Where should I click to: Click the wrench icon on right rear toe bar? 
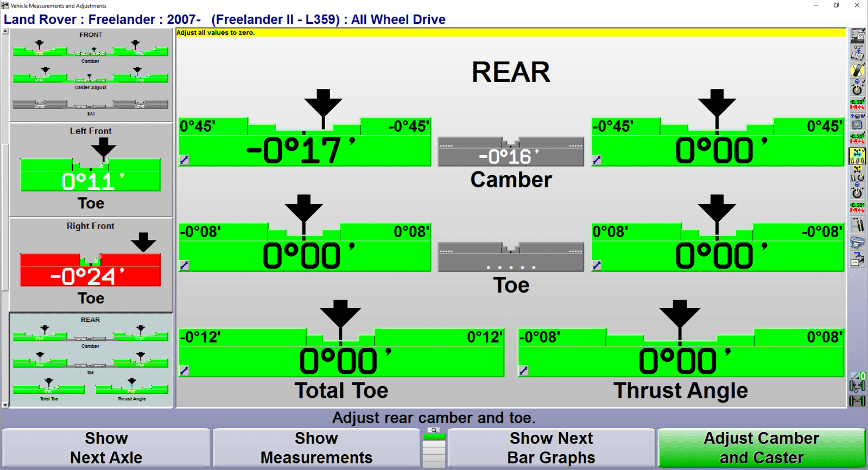(x=597, y=265)
